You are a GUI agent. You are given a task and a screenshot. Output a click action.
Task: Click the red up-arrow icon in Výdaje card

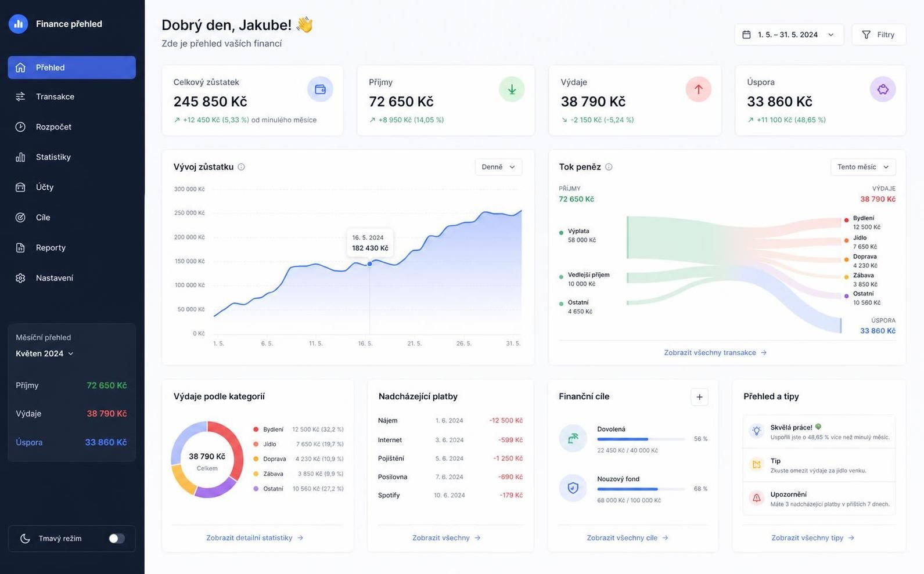click(698, 89)
